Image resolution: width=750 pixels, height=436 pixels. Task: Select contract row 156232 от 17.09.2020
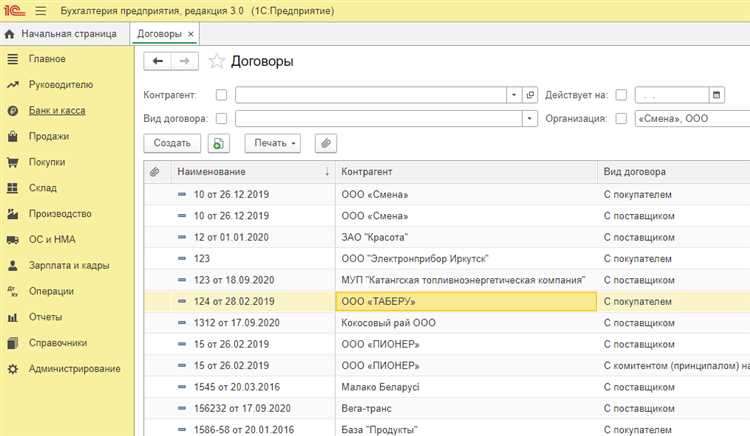(x=242, y=409)
